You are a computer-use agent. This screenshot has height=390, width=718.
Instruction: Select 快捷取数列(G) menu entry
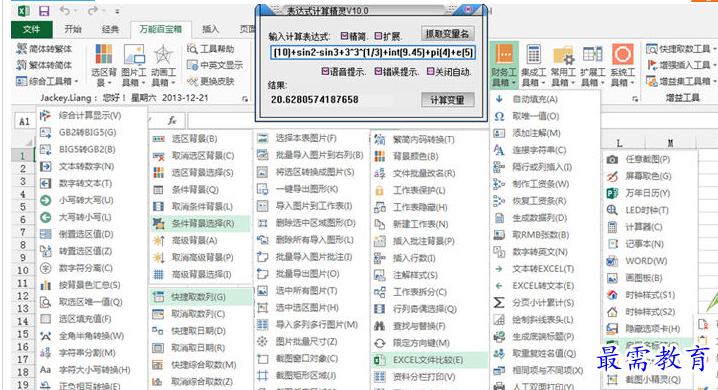tap(201, 297)
